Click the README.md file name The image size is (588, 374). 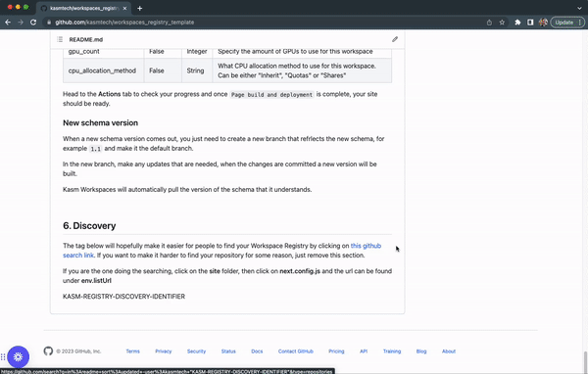pyautogui.click(x=86, y=40)
